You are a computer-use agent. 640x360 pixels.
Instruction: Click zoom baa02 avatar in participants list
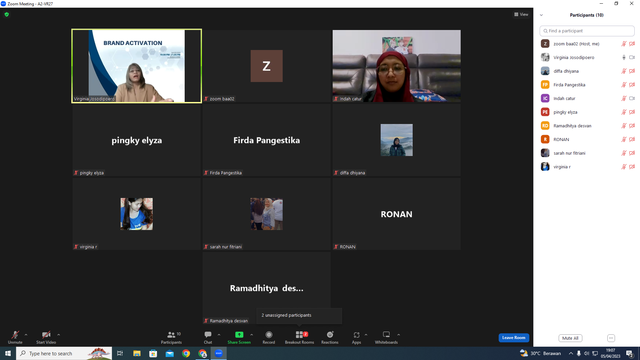click(x=545, y=44)
